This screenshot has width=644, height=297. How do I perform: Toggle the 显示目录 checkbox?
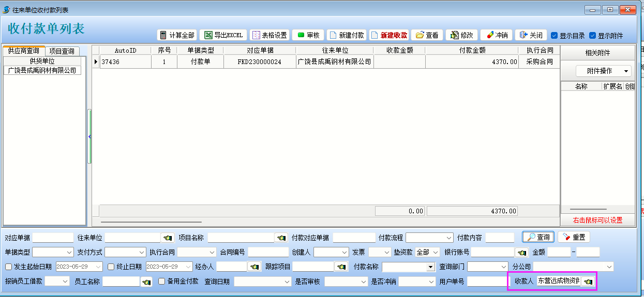coord(554,36)
